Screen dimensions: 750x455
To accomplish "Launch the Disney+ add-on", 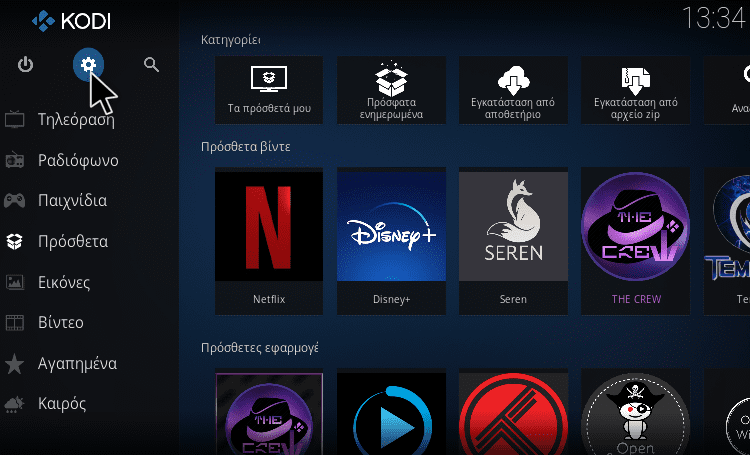I will pyautogui.click(x=391, y=241).
